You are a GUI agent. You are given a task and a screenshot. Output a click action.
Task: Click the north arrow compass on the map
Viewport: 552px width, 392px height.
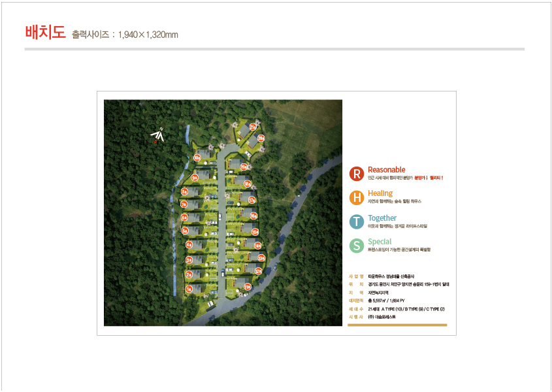coord(157,135)
